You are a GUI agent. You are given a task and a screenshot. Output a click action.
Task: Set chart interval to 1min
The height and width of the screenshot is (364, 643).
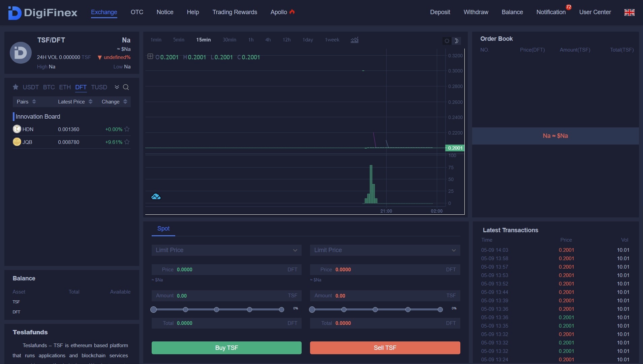click(x=156, y=40)
